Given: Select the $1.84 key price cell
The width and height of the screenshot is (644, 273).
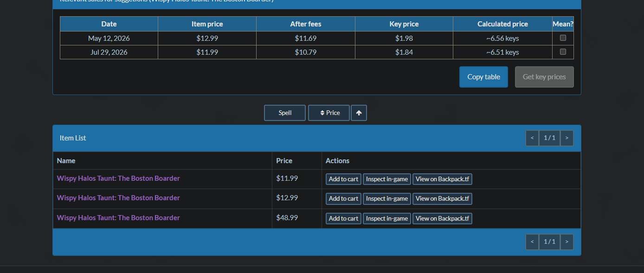Looking at the screenshot, I should point(404,52).
